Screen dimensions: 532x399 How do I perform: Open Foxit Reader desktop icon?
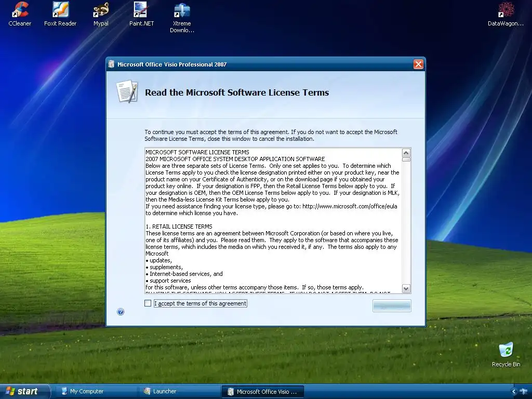coord(60,14)
